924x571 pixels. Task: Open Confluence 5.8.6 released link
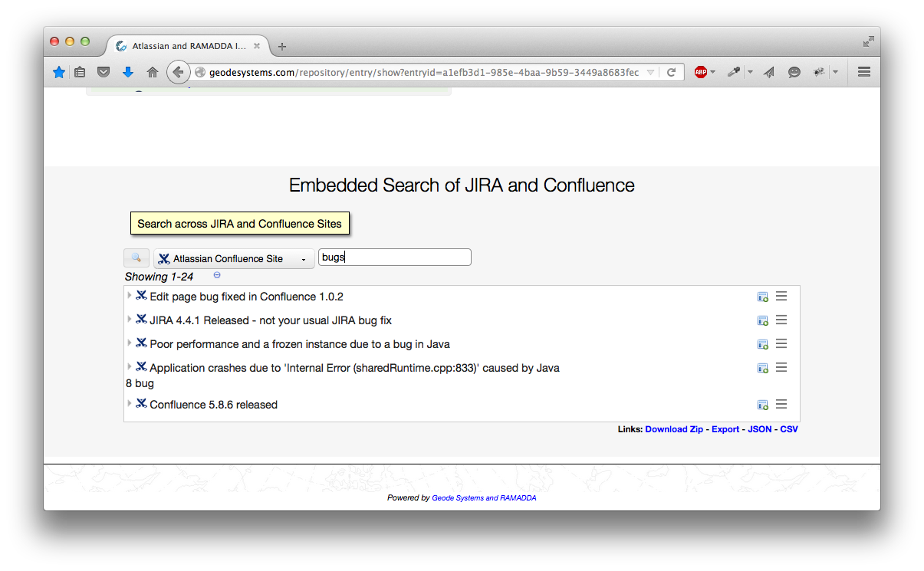coord(213,405)
